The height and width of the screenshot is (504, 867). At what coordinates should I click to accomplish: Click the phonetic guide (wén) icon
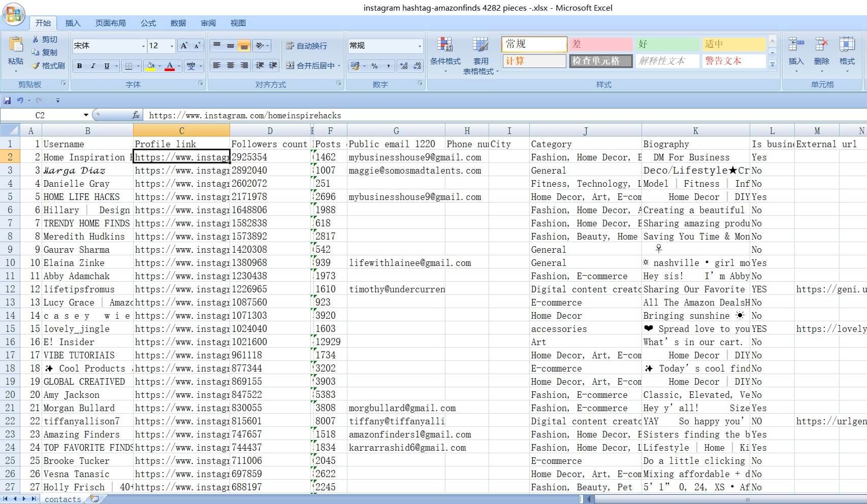point(191,66)
